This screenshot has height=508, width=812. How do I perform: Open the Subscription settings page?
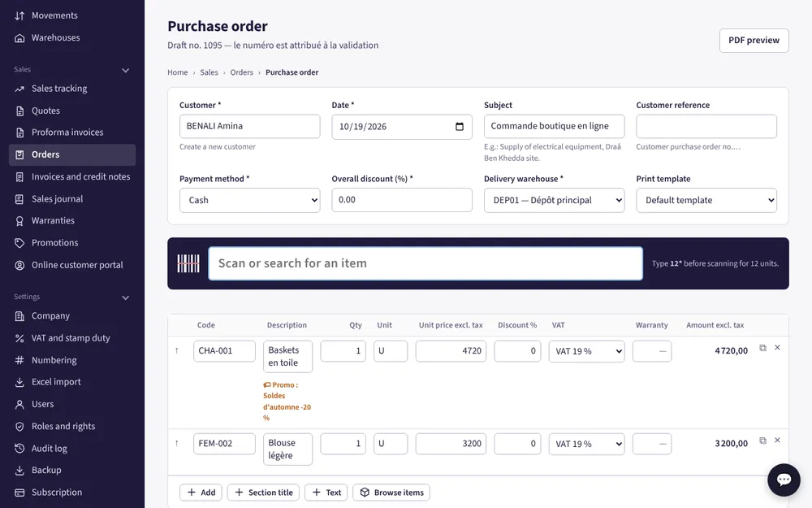click(72, 493)
